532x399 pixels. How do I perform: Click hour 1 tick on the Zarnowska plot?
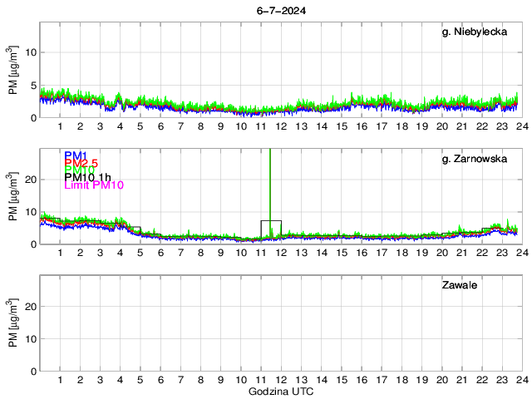pyautogui.click(x=60, y=253)
